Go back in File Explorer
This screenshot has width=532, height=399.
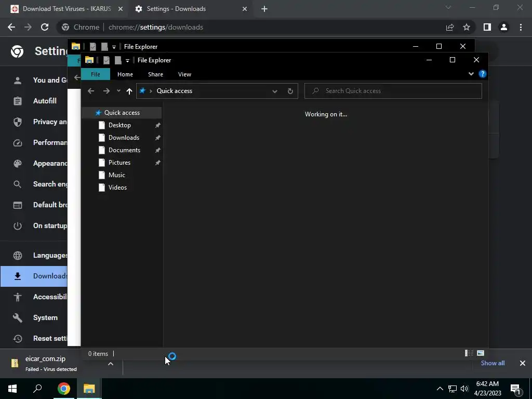(x=90, y=91)
